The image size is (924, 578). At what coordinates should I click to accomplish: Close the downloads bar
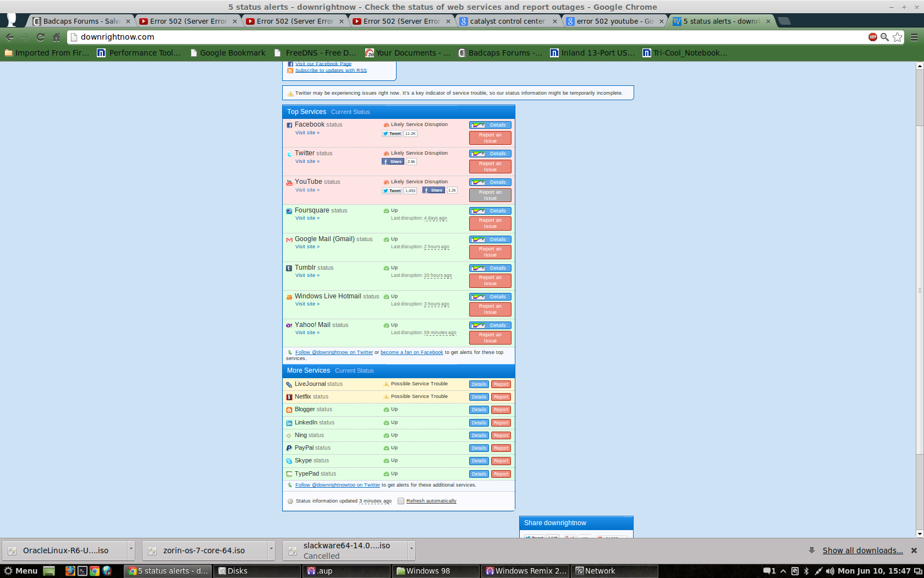tap(914, 550)
